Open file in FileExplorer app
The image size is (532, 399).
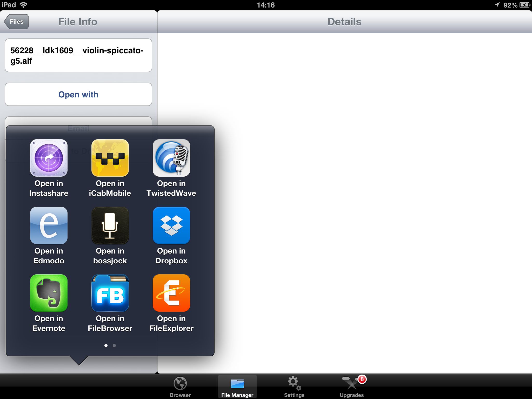[171, 303]
